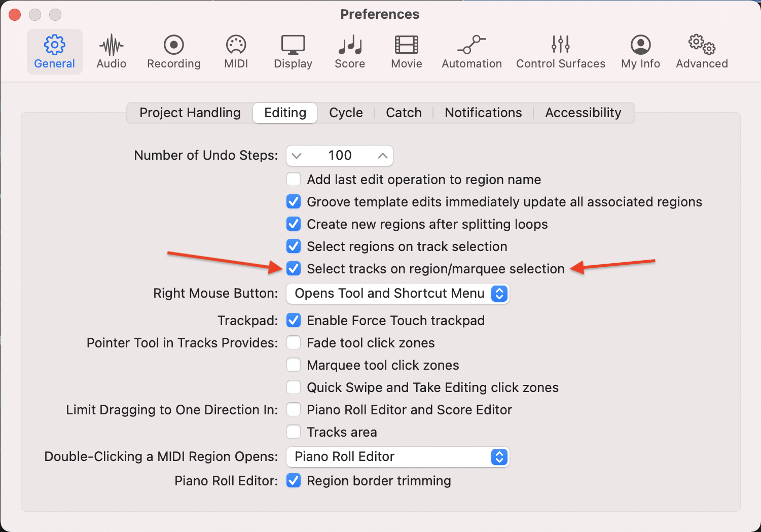Open the Recording preferences pane
The height and width of the screenshot is (532, 761).
(173, 52)
